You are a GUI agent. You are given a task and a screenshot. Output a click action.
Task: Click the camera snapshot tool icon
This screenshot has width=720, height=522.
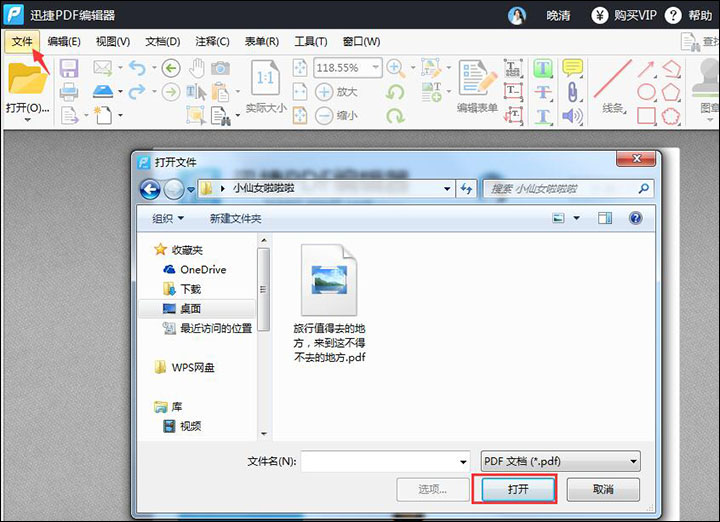pos(220,68)
